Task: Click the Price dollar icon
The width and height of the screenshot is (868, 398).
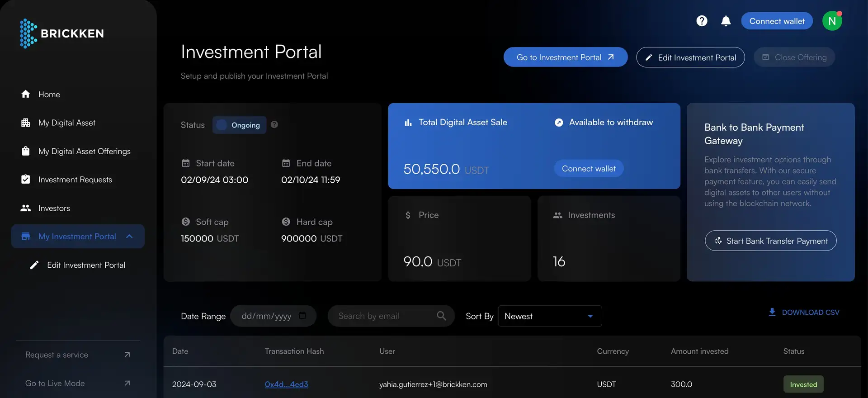Action: point(408,215)
